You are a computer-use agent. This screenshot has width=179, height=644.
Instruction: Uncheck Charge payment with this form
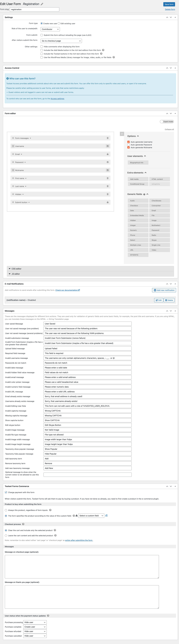(6, 492)
